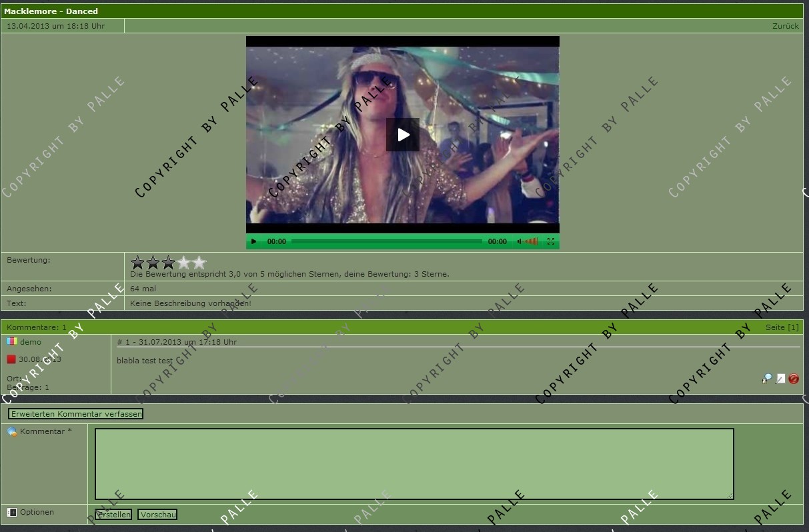The height and width of the screenshot is (532, 809).
Task: Click the small play icon in player bar
Action: pyautogui.click(x=253, y=241)
